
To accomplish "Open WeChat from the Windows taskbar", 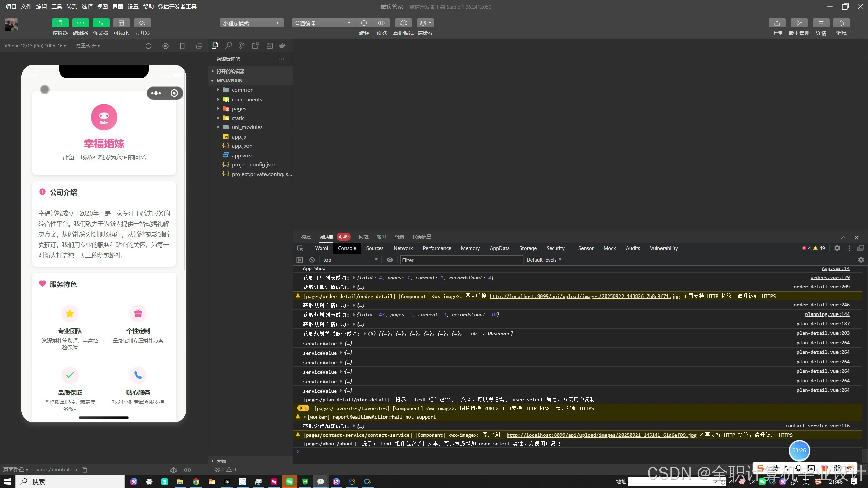I will coord(289,482).
